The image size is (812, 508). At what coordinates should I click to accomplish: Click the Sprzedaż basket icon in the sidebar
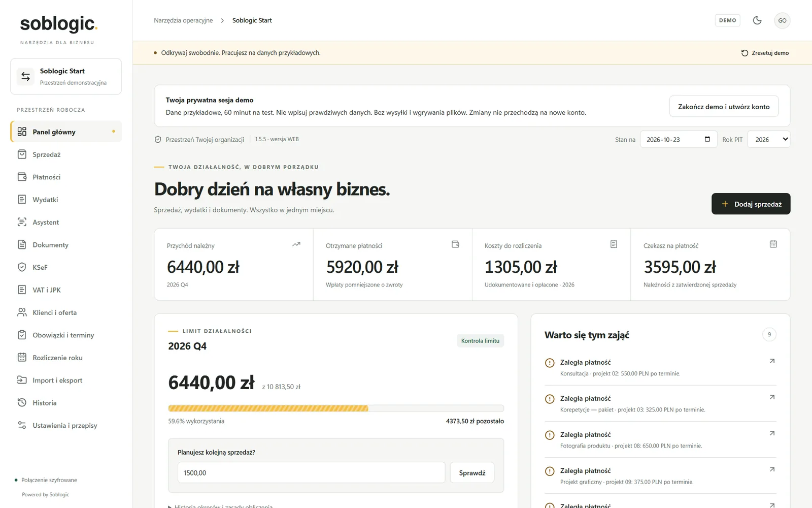tap(22, 154)
